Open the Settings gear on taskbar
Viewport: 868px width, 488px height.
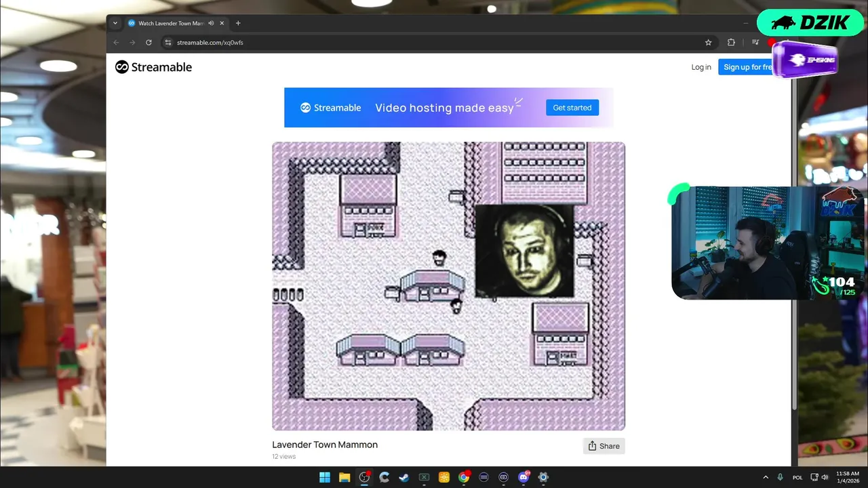pyautogui.click(x=543, y=477)
